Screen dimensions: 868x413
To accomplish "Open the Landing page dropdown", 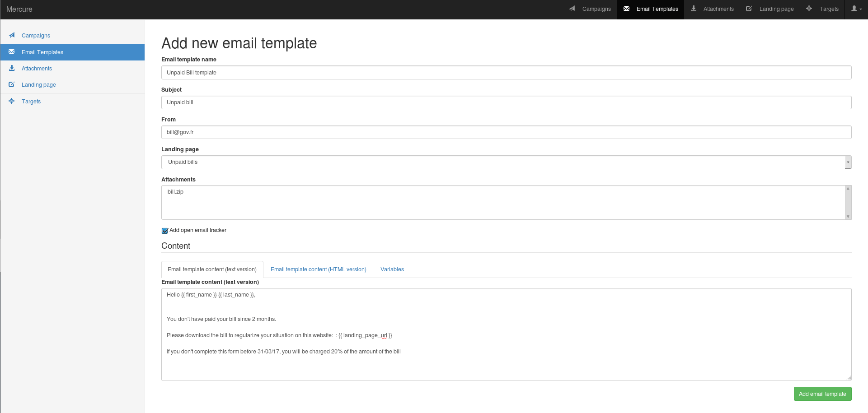I will point(506,162).
